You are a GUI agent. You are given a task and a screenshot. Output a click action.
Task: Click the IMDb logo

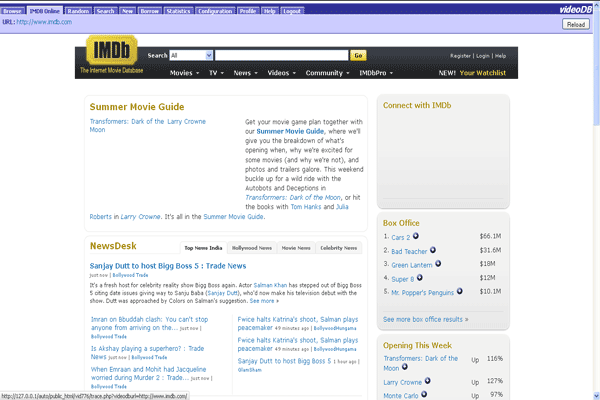(x=106, y=54)
